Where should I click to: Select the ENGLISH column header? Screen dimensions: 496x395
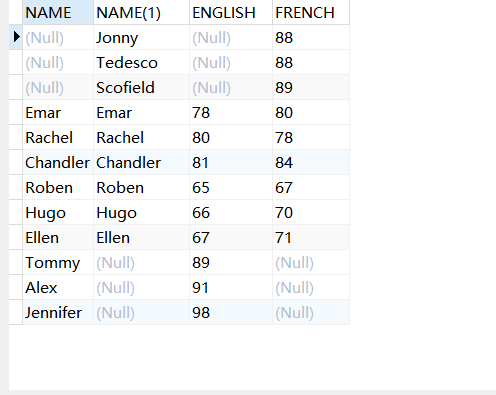coord(231,12)
